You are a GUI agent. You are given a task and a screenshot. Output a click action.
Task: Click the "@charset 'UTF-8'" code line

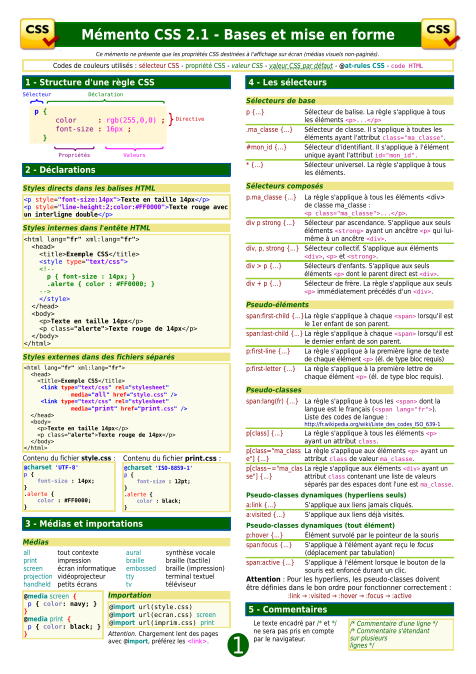[50, 467]
